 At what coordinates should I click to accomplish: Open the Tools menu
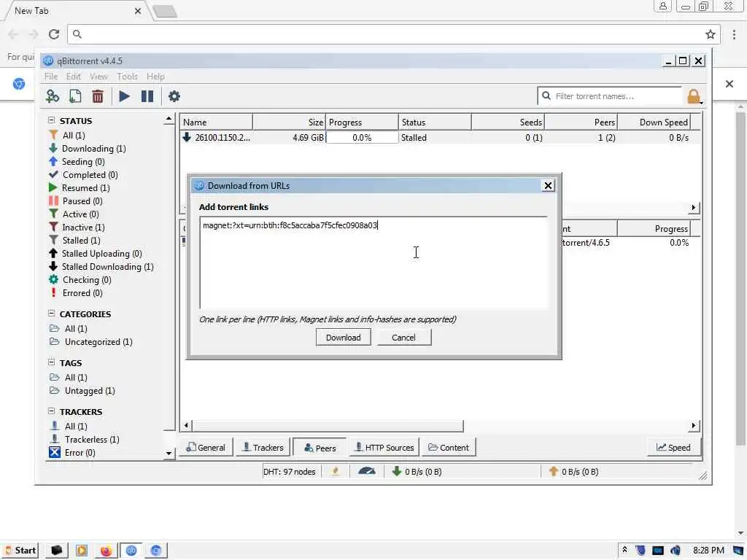point(127,76)
